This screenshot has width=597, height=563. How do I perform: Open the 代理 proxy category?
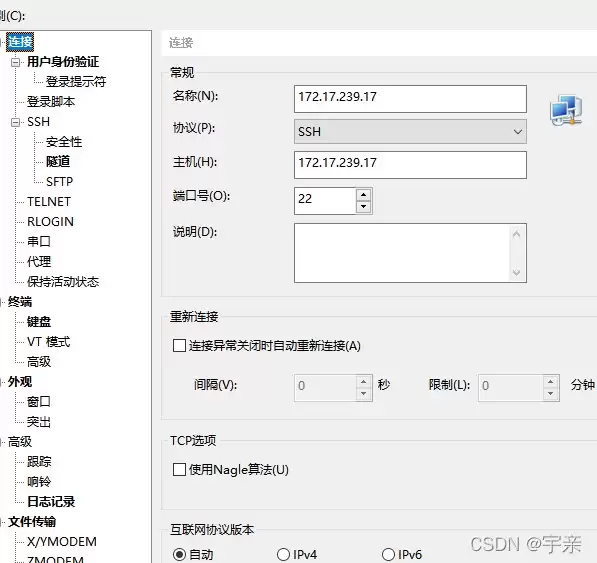(x=39, y=262)
